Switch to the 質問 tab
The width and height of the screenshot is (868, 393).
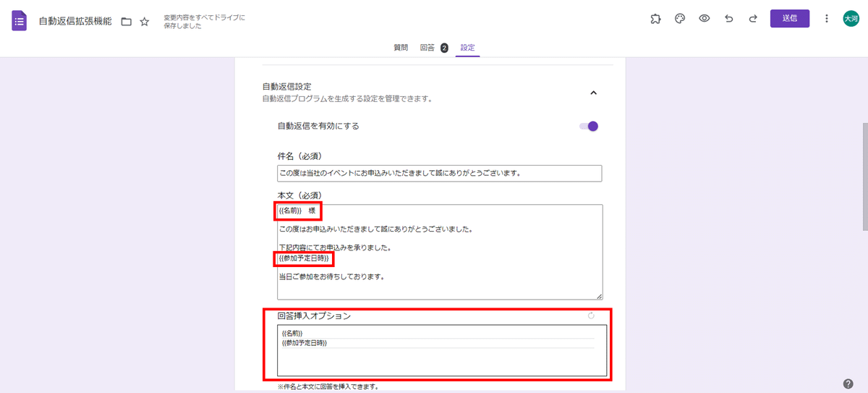tap(401, 48)
